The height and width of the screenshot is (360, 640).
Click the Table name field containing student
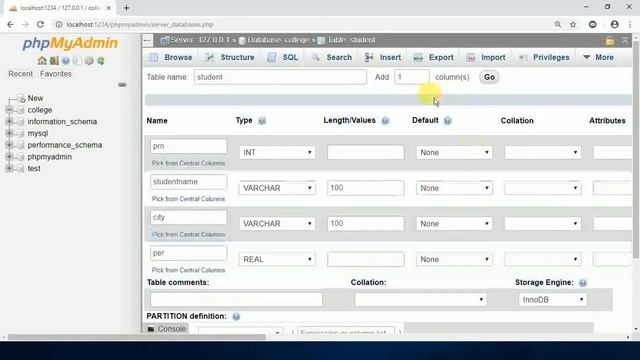pos(280,77)
